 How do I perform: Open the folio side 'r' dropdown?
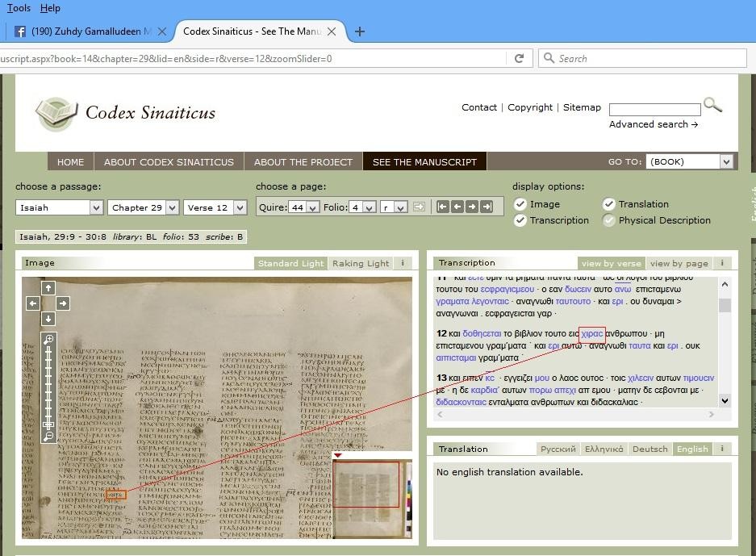394,207
